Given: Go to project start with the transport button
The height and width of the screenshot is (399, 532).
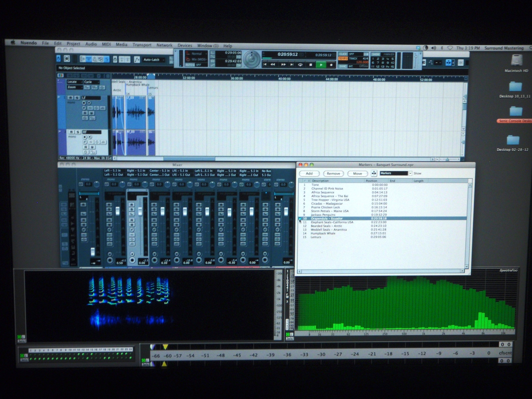Looking at the screenshot, I should (265, 65).
